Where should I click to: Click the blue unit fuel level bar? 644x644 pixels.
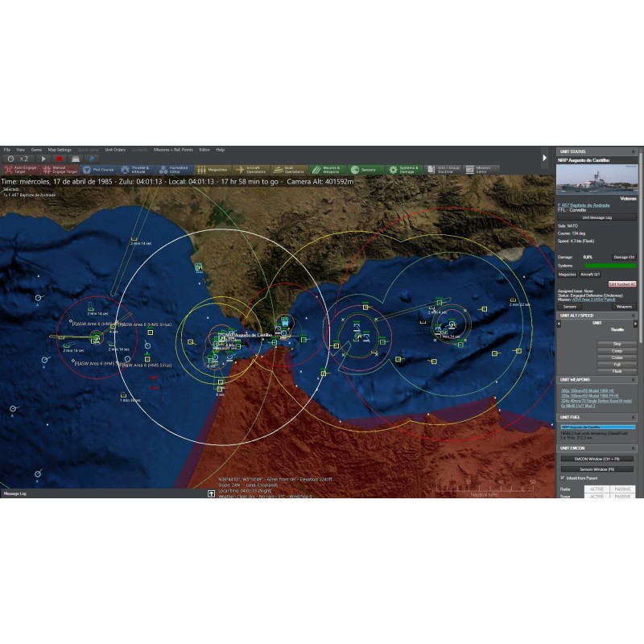pos(597,427)
